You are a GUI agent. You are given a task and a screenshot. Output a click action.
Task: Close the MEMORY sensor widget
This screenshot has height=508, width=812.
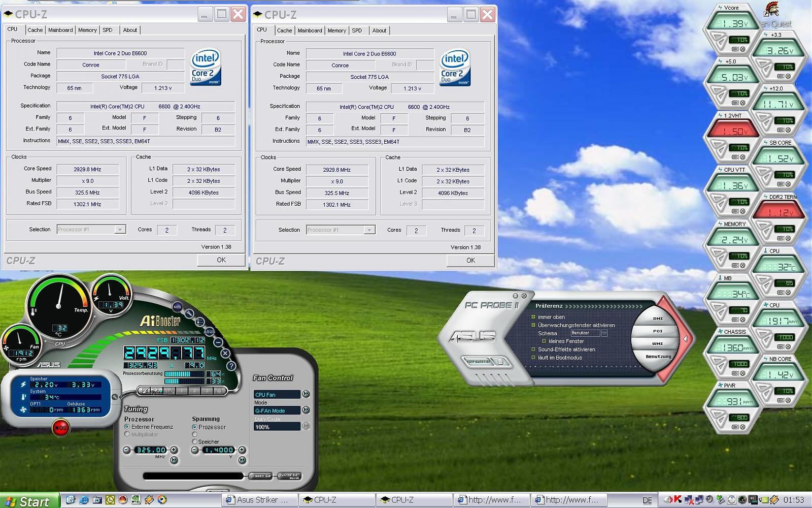pos(742,265)
